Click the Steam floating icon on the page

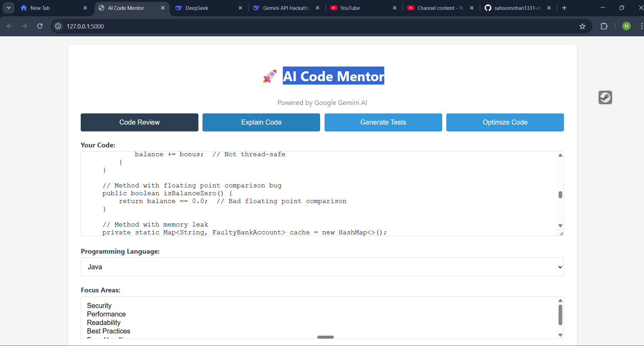pyautogui.click(x=605, y=97)
